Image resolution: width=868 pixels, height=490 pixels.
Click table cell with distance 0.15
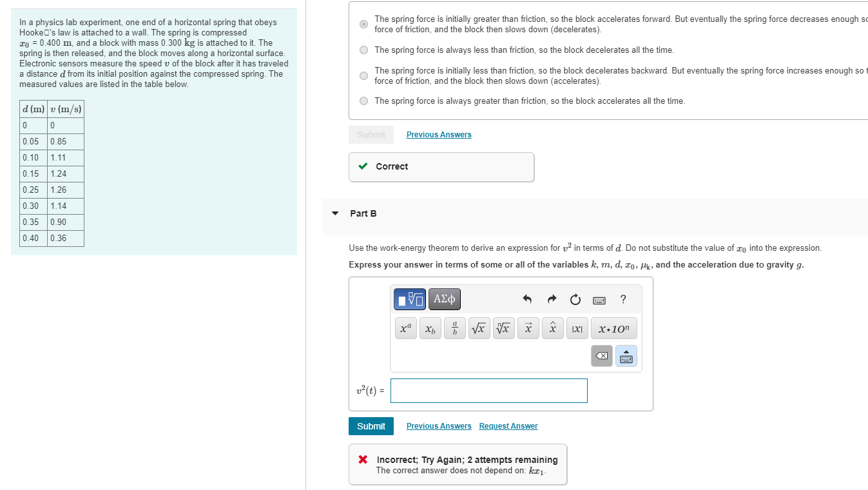click(x=34, y=174)
